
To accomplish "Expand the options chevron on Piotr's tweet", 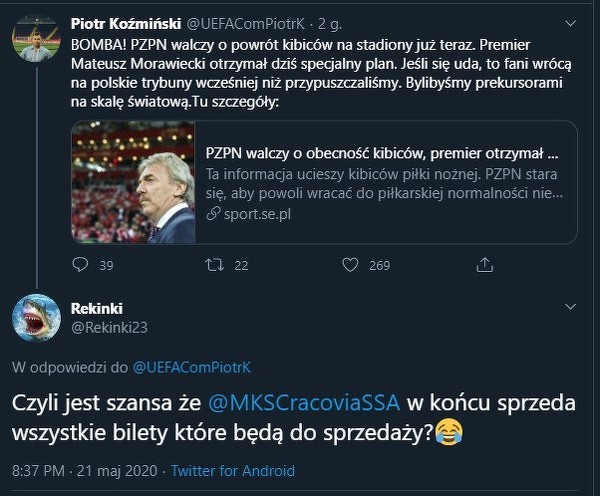I will pos(573,23).
